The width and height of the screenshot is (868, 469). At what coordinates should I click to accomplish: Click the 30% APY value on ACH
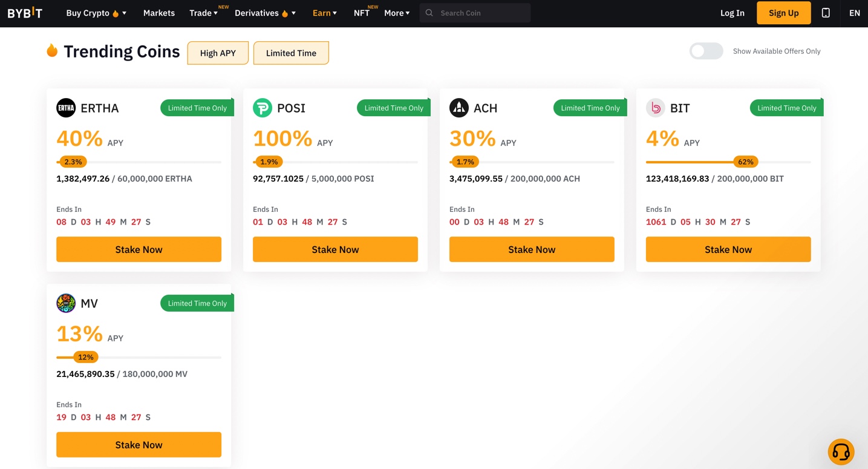tap(472, 139)
